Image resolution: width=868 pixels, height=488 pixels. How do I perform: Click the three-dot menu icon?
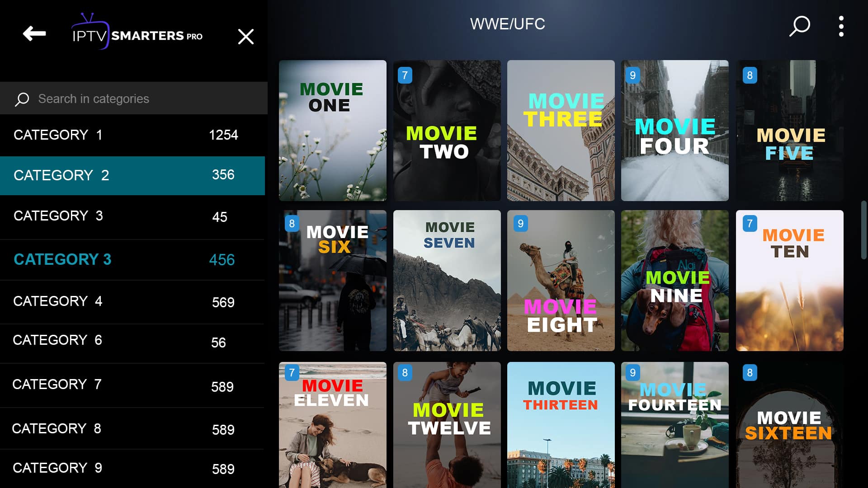pyautogui.click(x=841, y=25)
